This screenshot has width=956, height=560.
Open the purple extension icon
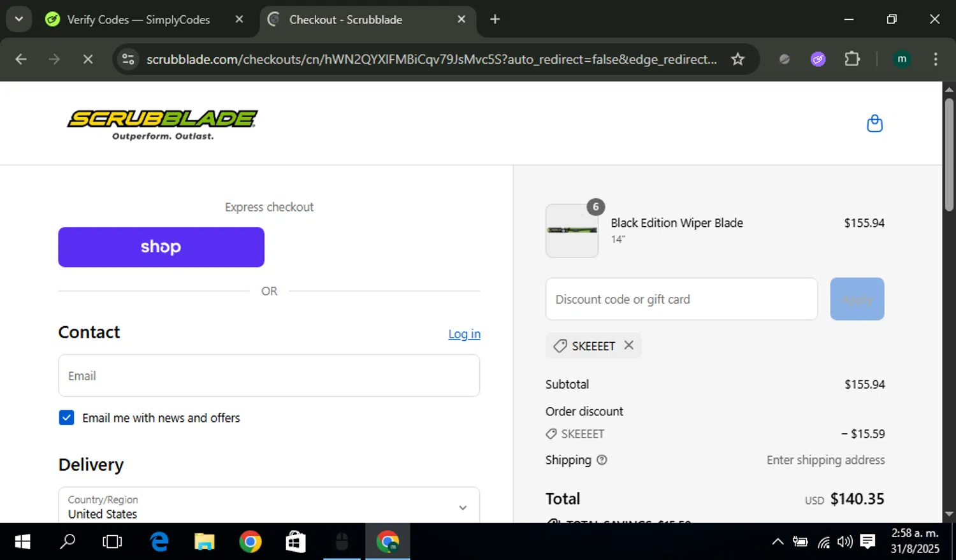tap(818, 59)
